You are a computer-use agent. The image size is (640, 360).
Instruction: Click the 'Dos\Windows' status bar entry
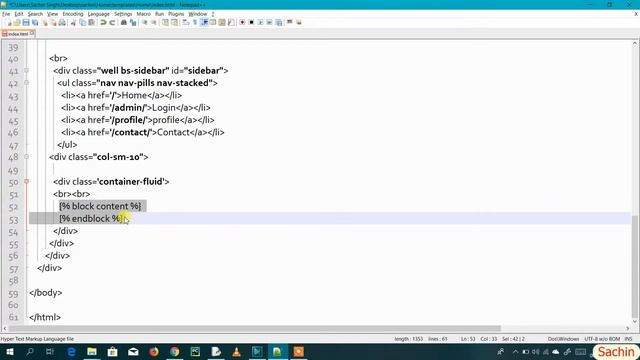click(563, 339)
